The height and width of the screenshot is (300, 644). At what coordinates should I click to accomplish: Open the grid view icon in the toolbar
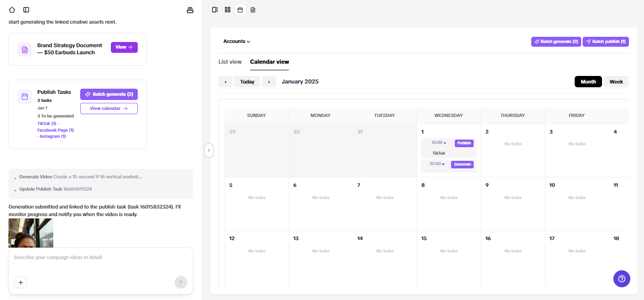pyautogui.click(x=227, y=9)
